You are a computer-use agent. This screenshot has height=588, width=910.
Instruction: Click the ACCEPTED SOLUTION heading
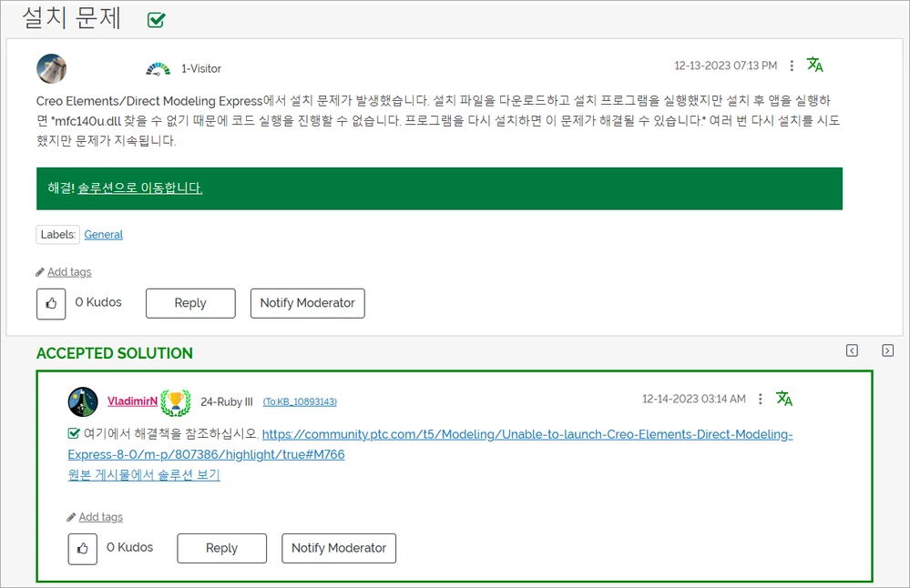[x=115, y=353]
